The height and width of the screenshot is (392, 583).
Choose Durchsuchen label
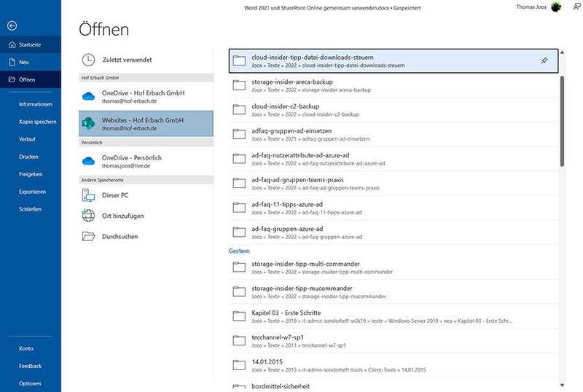click(x=120, y=237)
